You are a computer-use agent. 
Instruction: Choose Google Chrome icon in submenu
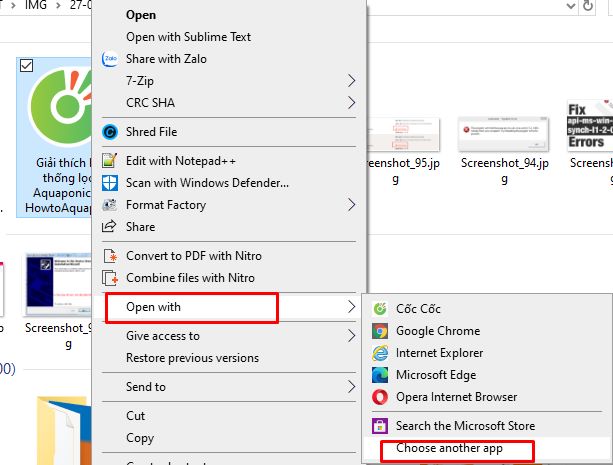[380, 331]
